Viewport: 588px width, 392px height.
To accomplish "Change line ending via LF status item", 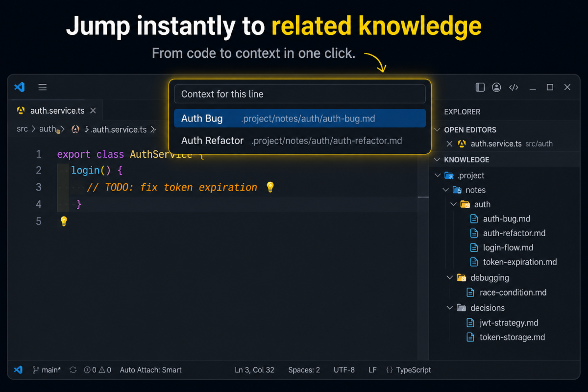I will tap(372, 370).
